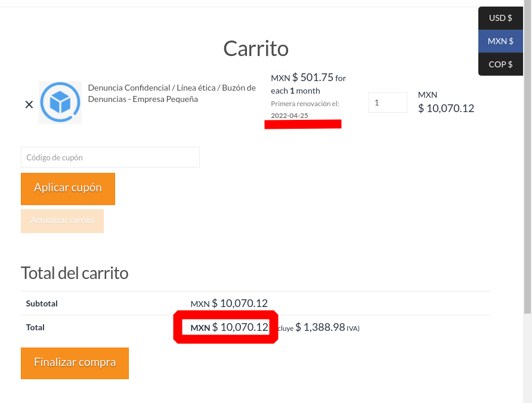Change currency to COP $
The image size is (532, 403).
(x=500, y=64)
